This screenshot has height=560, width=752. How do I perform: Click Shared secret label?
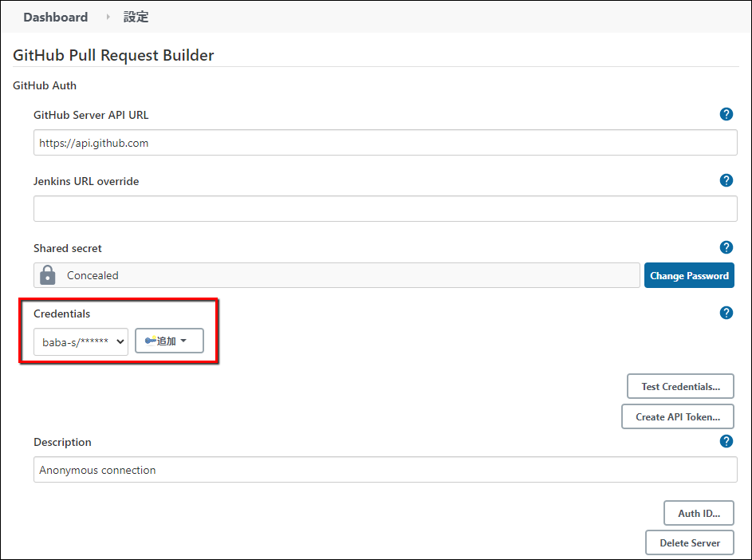pos(68,249)
